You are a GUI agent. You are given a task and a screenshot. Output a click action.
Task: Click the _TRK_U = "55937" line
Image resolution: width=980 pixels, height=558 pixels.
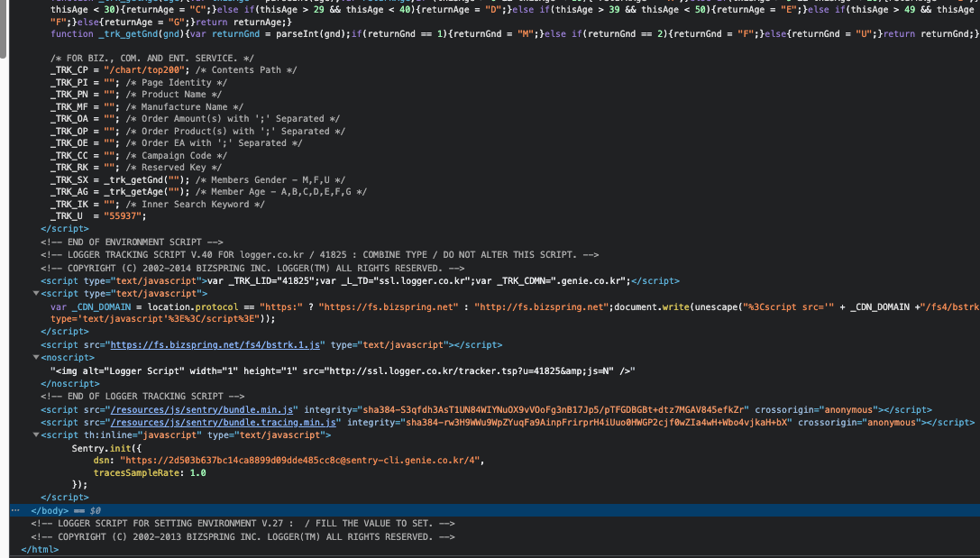(98, 216)
